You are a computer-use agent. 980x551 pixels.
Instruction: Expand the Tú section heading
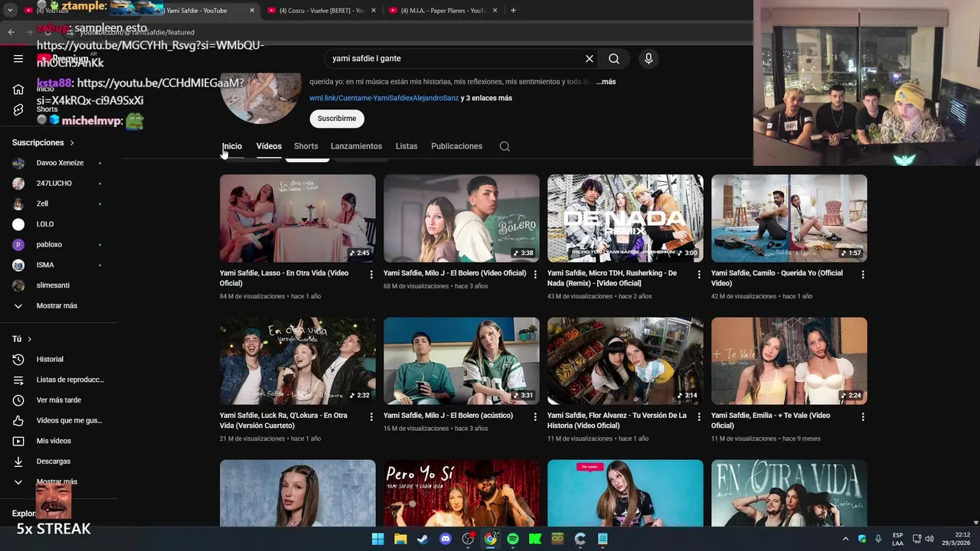(x=22, y=339)
